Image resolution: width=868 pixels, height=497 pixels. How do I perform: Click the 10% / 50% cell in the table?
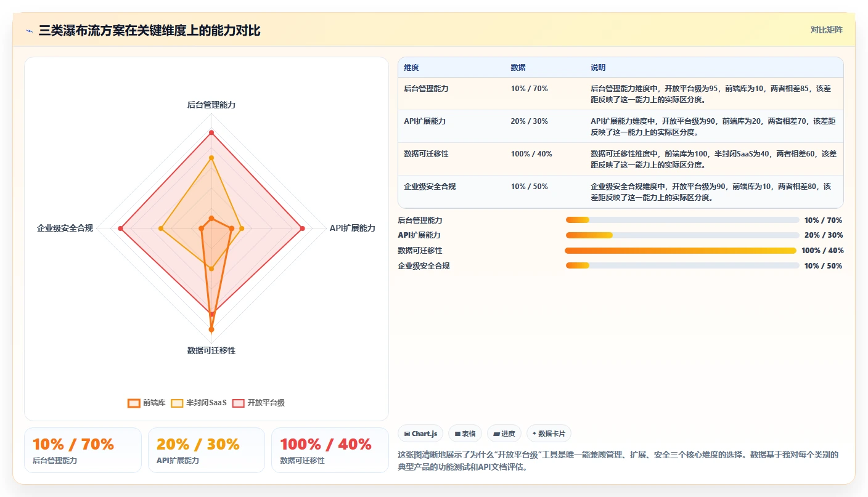529,187
